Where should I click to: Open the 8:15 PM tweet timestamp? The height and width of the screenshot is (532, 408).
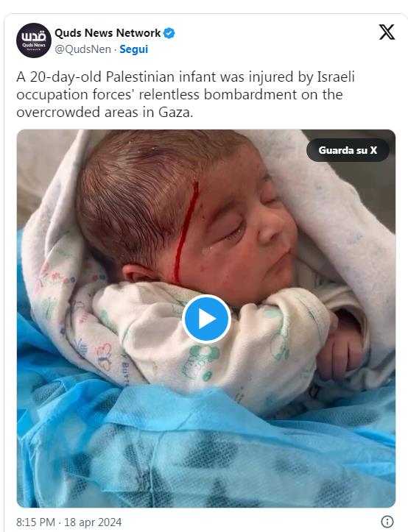pyautogui.click(x=35, y=522)
